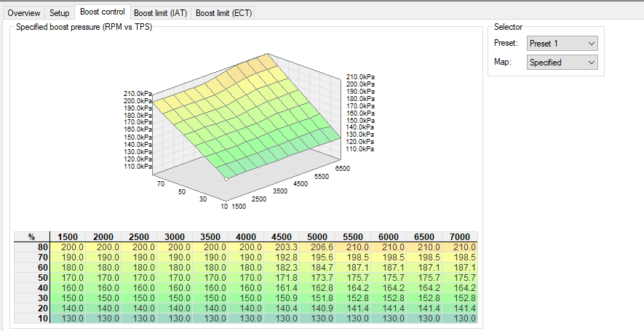Click the 151.8 cell in row 30
Viewport: 644px width, 331px height.
[x=317, y=298]
